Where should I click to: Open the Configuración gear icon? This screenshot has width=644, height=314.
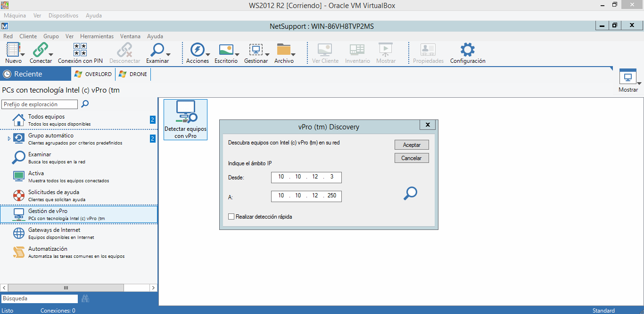(x=467, y=50)
